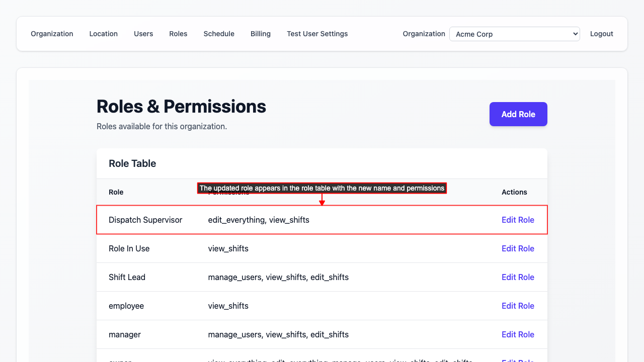Viewport: 644px width, 362px height.
Task: Edit the Shift Lead role
Action: (x=518, y=277)
